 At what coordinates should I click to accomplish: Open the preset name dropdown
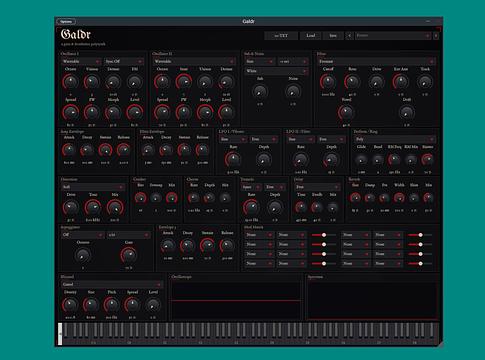click(393, 36)
